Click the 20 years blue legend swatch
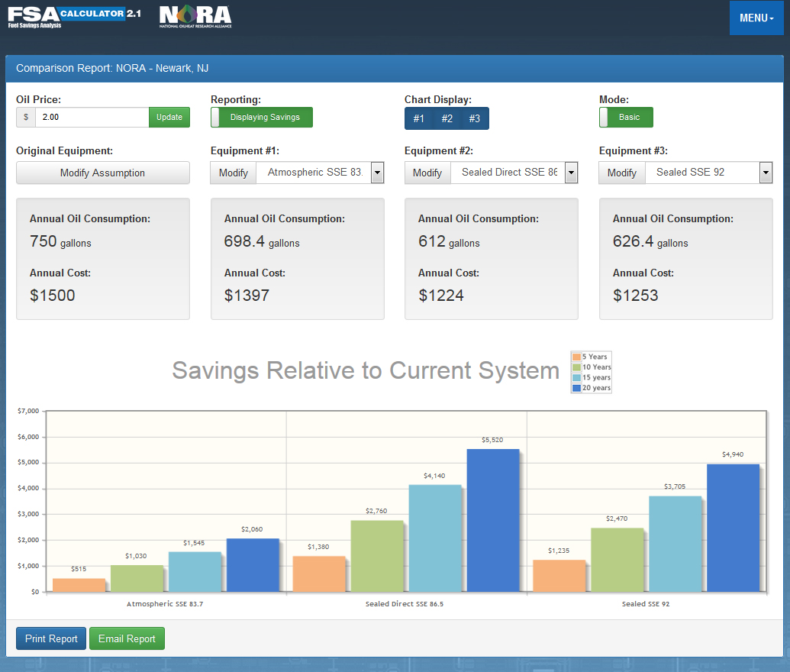 (576, 388)
